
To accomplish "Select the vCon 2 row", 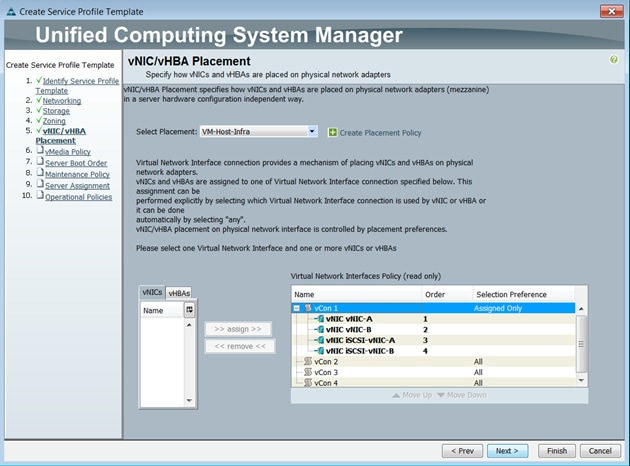I will coord(433,362).
